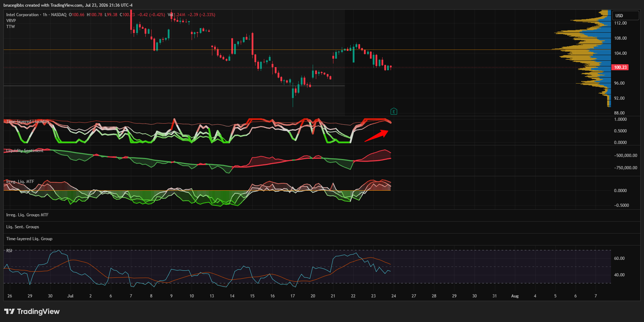Screen dimensions: 644x322
Task: Click the Liquidity Sentiment pane title
Action: click(x=25, y=151)
